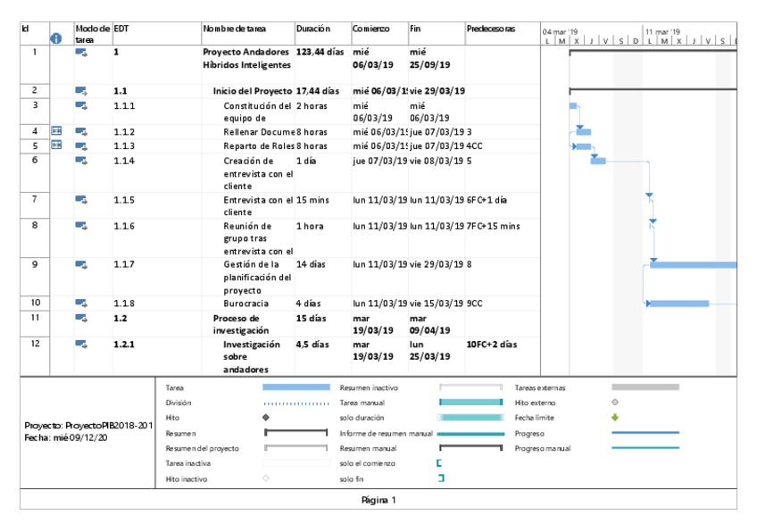Click the Comienzo column header
The height and width of the screenshot is (532, 757).
(370, 29)
